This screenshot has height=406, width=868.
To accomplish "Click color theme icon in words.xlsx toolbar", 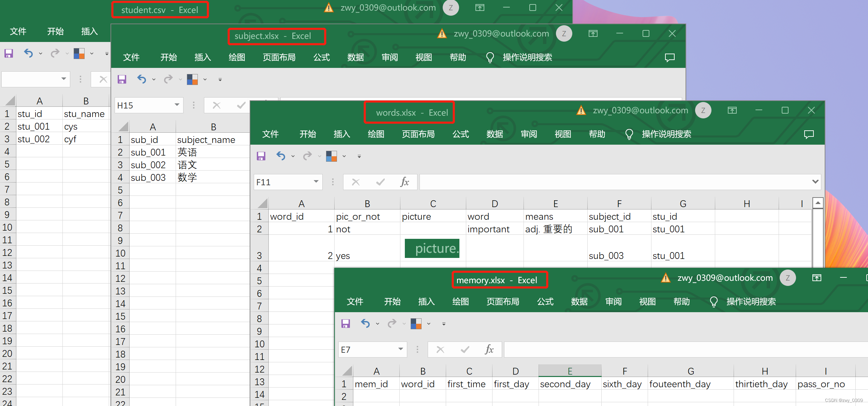I will [332, 156].
